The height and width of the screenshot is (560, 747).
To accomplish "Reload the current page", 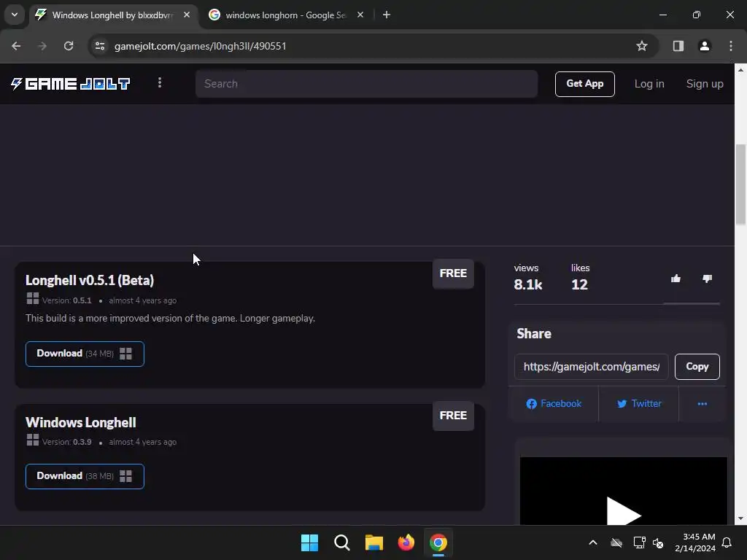I will tap(69, 46).
